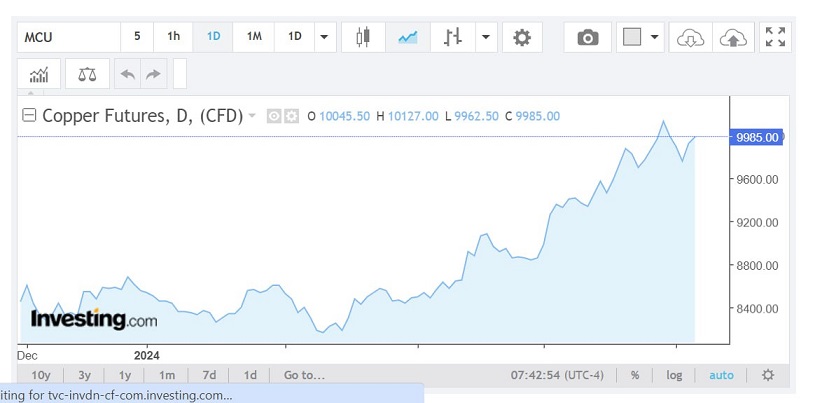Click the grey layout square swatch
This screenshot has height=403, width=815.
click(632, 37)
